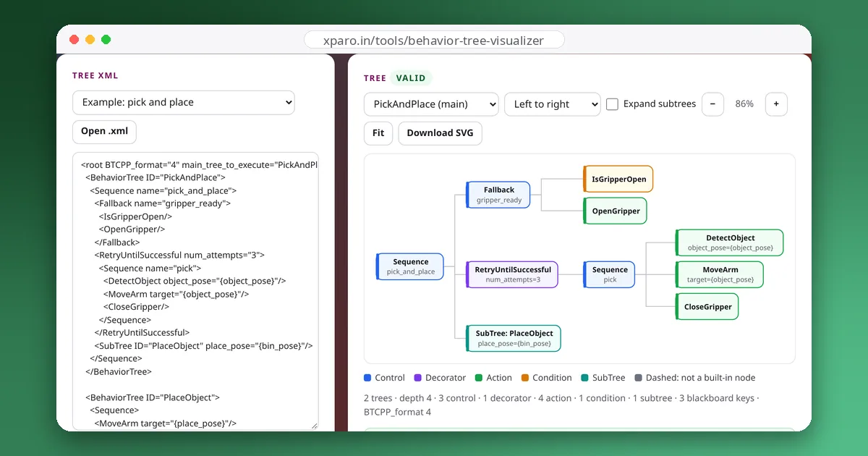Click the blue Control legend swatch

pos(367,378)
